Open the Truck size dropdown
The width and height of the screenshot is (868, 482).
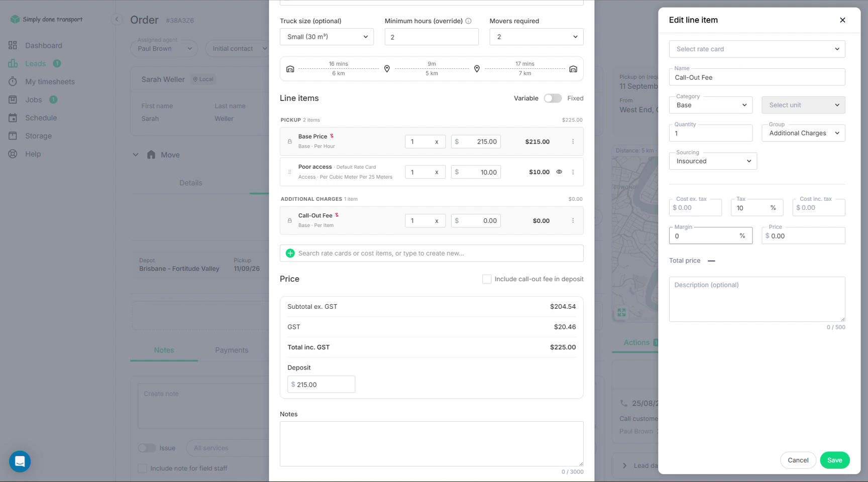(x=327, y=37)
